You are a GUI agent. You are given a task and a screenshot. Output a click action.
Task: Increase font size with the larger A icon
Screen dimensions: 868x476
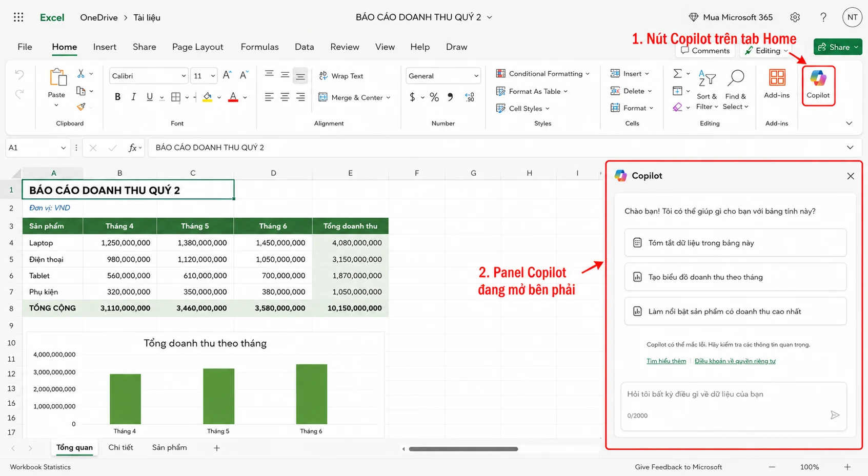(x=227, y=75)
